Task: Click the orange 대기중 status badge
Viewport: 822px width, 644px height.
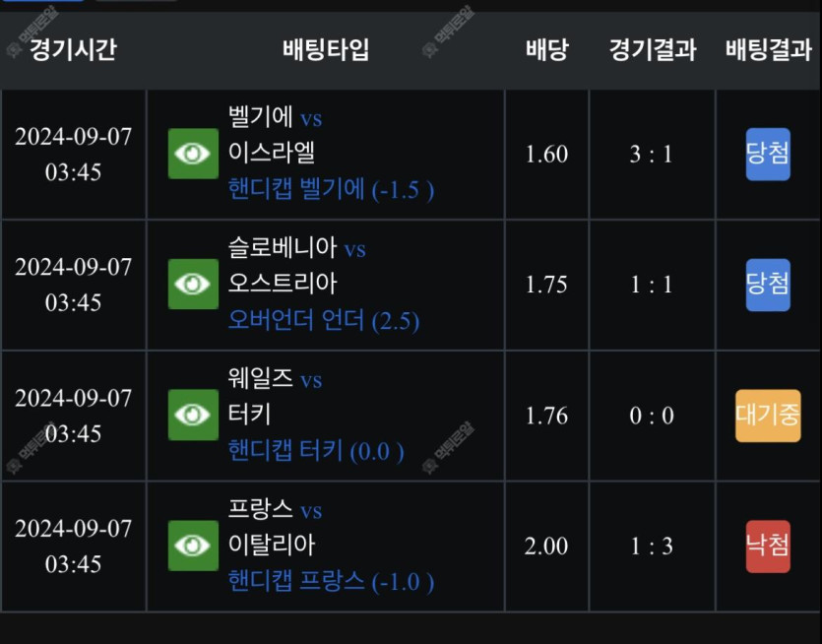Action: 768,415
